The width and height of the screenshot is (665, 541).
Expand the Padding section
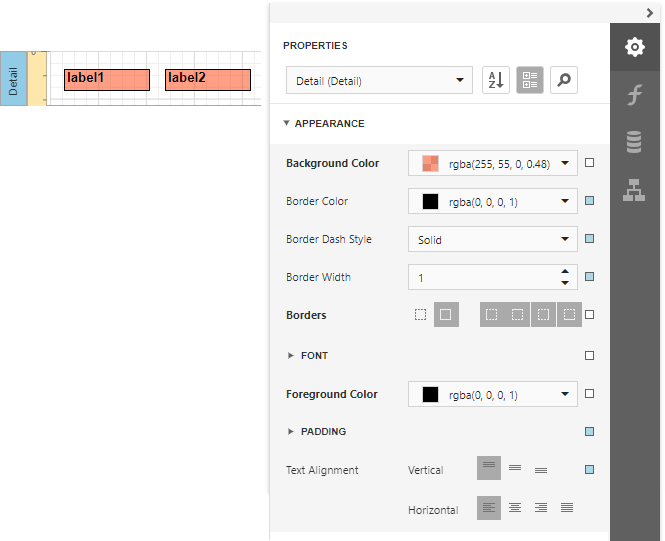click(322, 432)
